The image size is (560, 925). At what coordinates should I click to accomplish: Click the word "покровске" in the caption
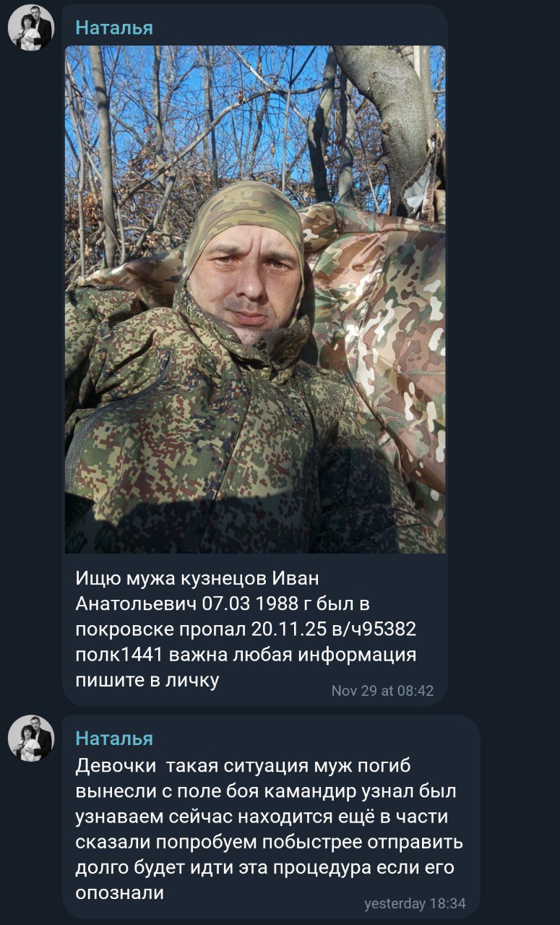[123, 629]
